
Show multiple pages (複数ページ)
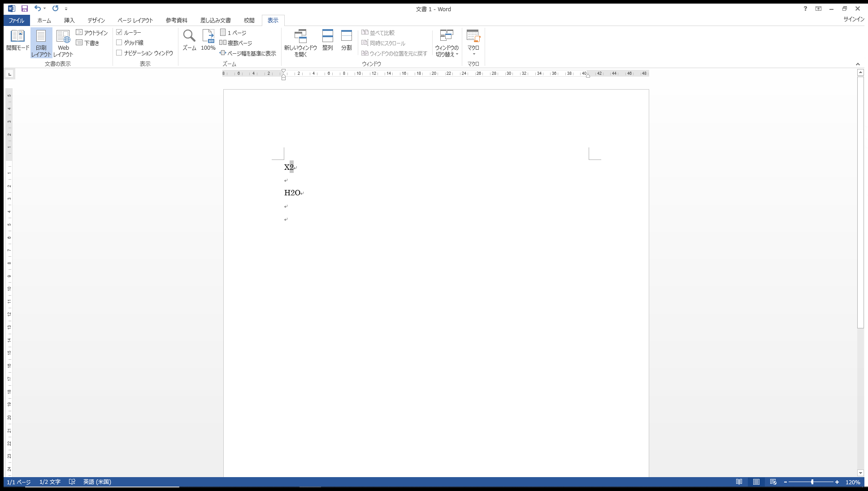click(236, 43)
